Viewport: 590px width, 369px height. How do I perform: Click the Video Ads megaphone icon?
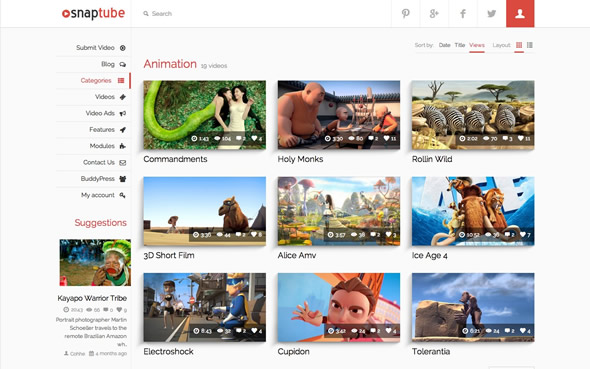point(123,113)
